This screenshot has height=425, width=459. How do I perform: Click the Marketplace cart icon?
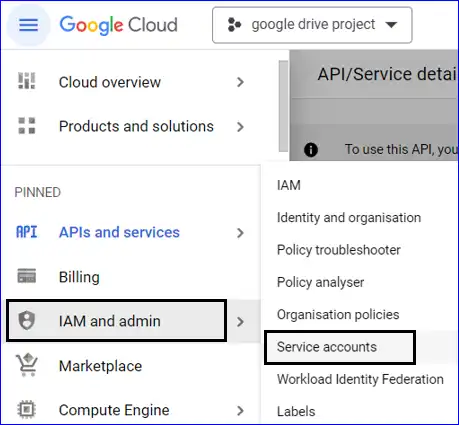[26, 365]
